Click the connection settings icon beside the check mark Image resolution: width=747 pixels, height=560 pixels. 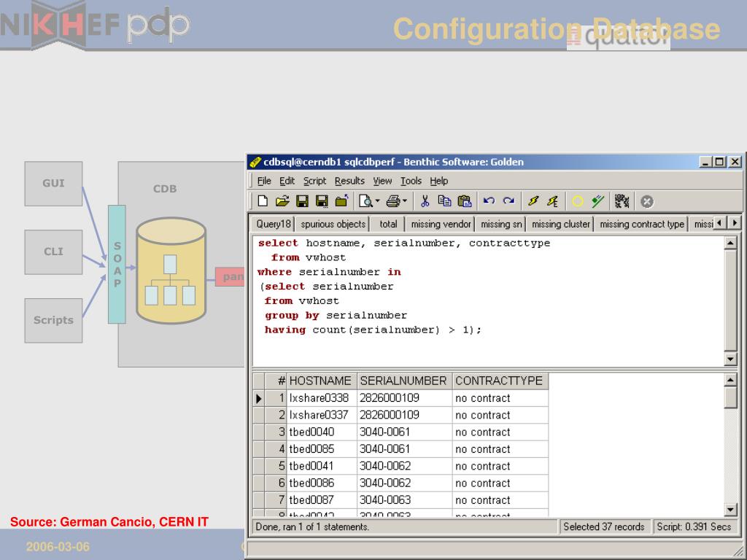coord(622,201)
